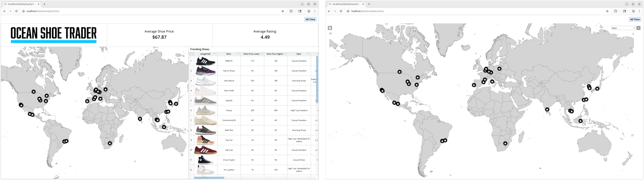
Task: Click the media search icon in right window
Action: [x=625, y=11]
